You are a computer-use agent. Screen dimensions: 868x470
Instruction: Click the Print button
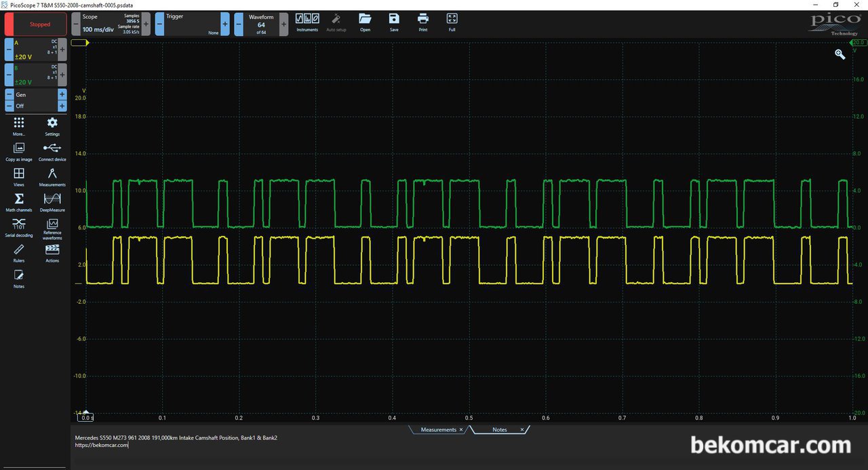(423, 22)
